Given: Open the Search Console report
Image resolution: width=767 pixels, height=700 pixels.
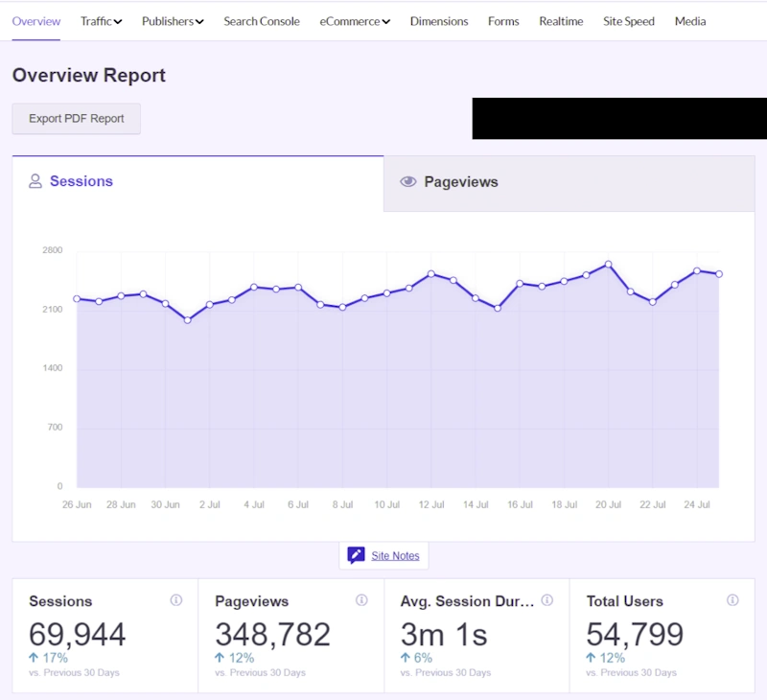Looking at the screenshot, I should click(x=262, y=21).
